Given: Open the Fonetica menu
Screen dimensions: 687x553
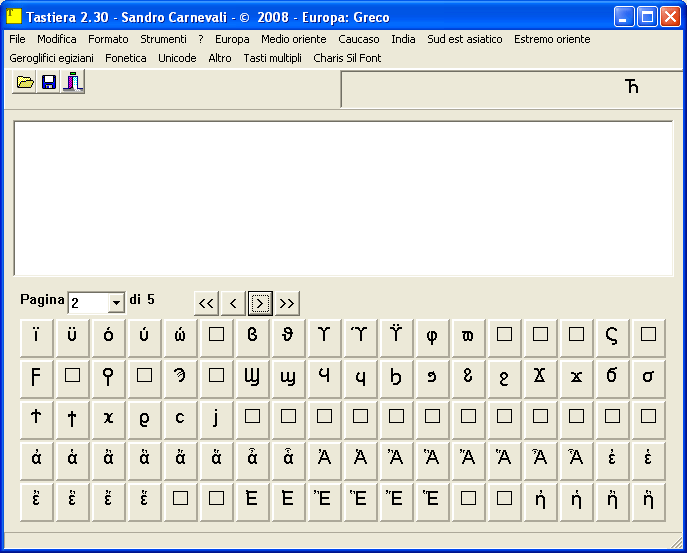Looking at the screenshot, I should pyautogui.click(x=126, y=58).
